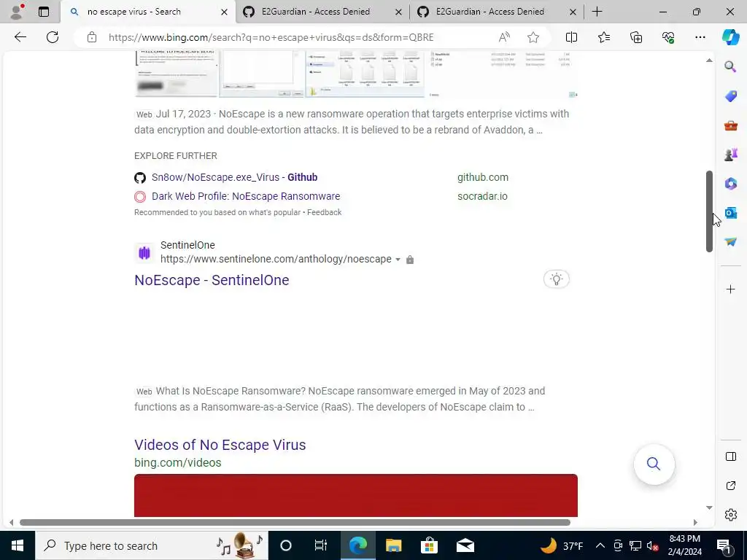Refresh the Bing search page
Image resolution: width=747 pixels, height=560 pixels.
click(53, 37)
